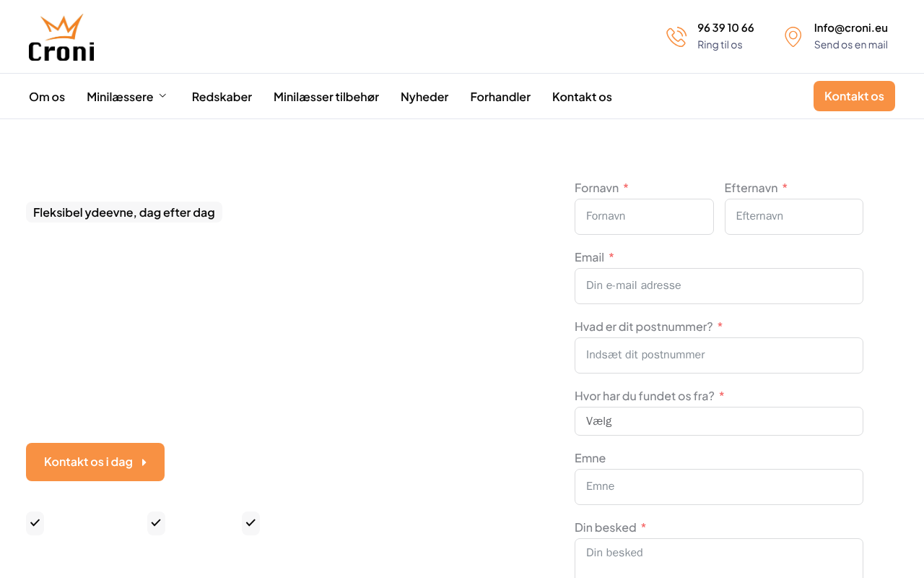
Task: Click the 96 39 10 66 phone link
Action: [x=725, y=27]
